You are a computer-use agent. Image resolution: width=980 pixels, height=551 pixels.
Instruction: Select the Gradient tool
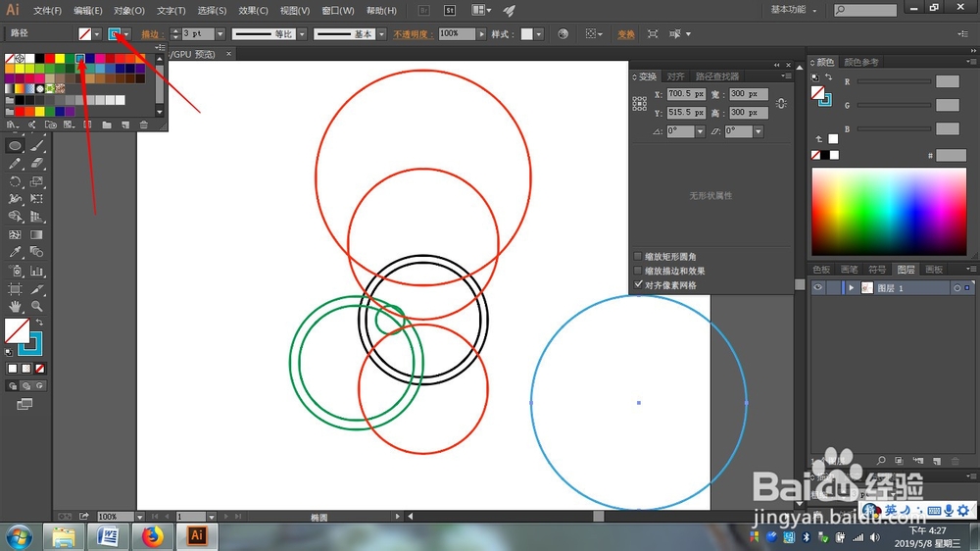tap(37, 234)
